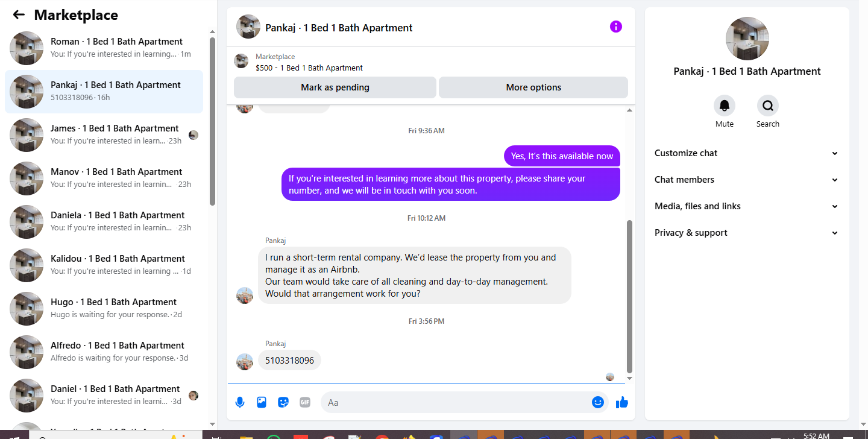The image size is (868, 439).
Task: Expand the Privacy & support section
Action: pos(746,233)
